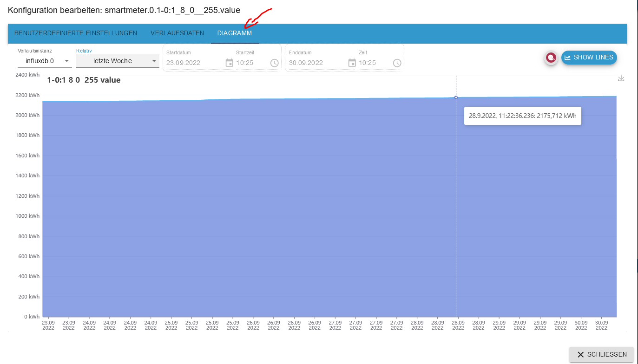Screen dimensions: 638x364
Task: Click the '1600 kWh' y-axis label
Action: 27,156
